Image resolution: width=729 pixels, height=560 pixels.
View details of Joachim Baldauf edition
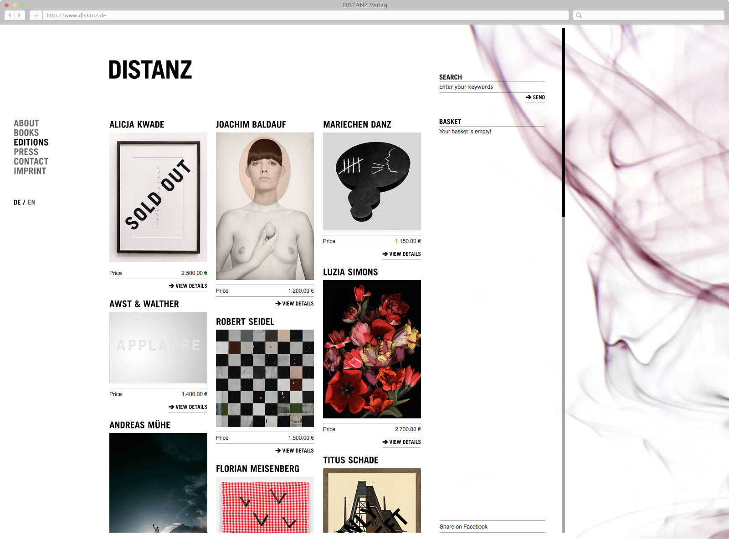tap(294, 304)
